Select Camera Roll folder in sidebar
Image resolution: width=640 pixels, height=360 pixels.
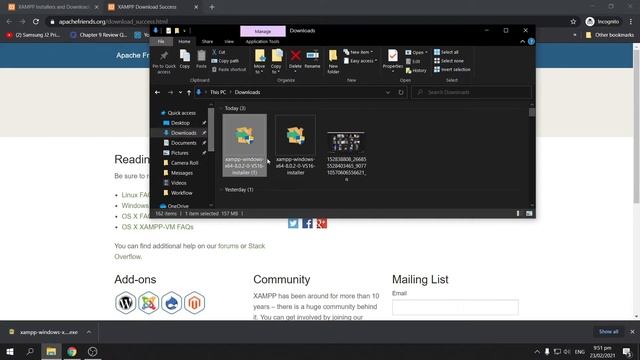[x=184, y=163]
